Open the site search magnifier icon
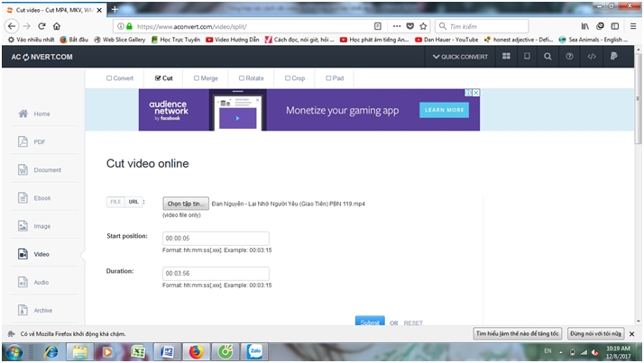644x363 pixels. [x=548, y=57]
